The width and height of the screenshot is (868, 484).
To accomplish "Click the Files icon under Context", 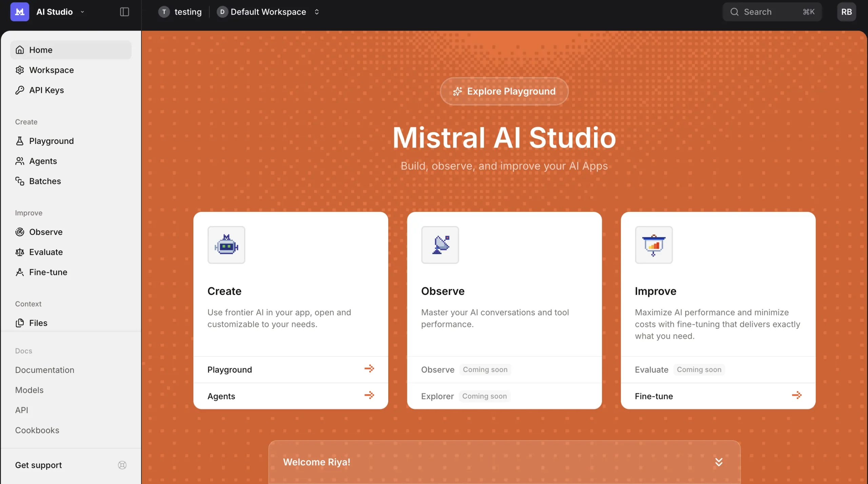I will point(20,323).
